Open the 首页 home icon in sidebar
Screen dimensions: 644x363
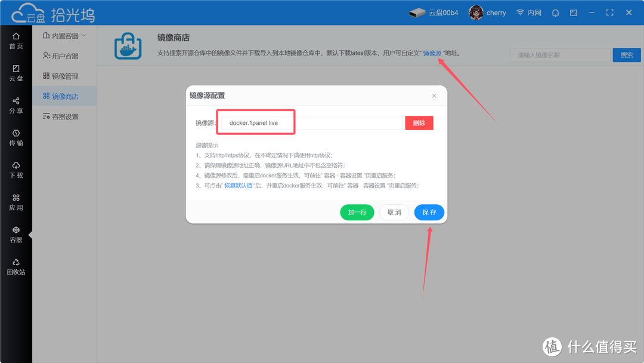(16, 38)
